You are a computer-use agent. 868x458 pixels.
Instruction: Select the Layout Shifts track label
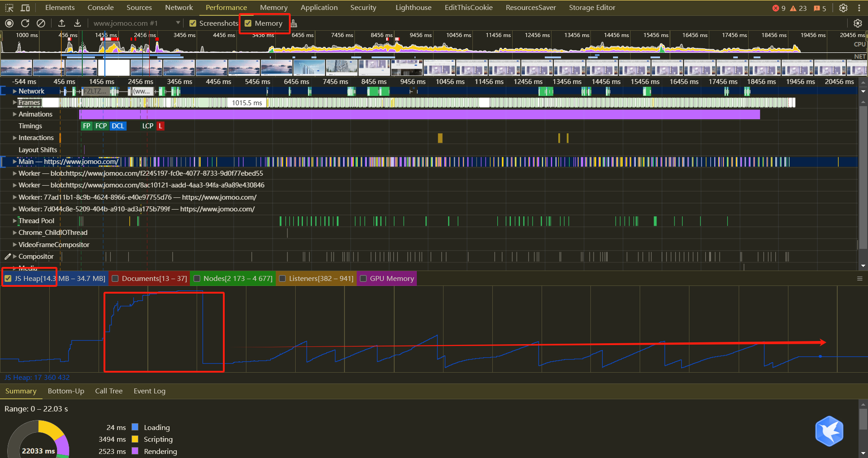click(38, 150)
